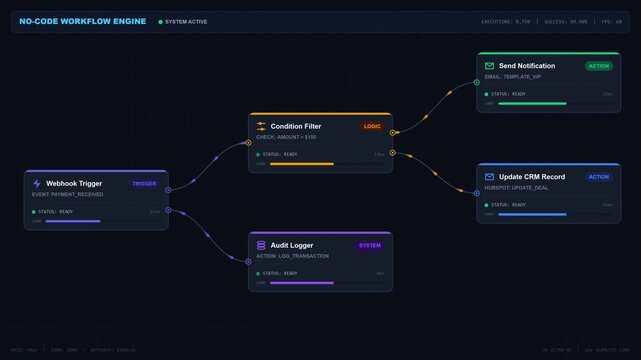
Task: Click the EMAIL: TEMPLATE_VIP subtitle
Action: 513,77
